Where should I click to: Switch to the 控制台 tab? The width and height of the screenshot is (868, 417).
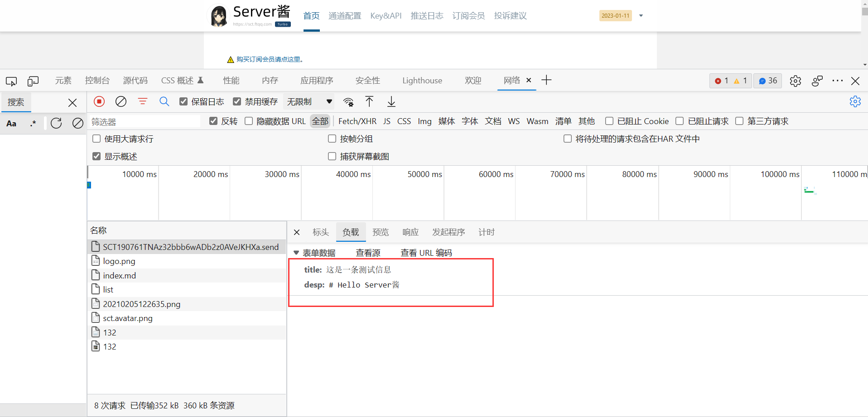point(97,81)
